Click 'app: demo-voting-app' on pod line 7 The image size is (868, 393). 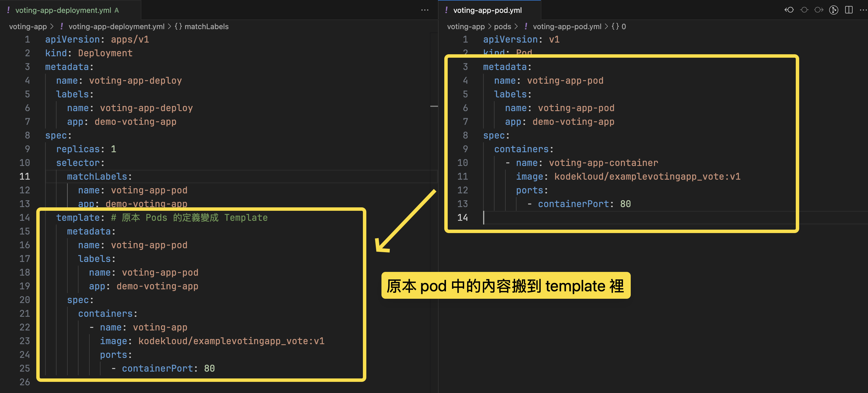click(x=560, y=122)
